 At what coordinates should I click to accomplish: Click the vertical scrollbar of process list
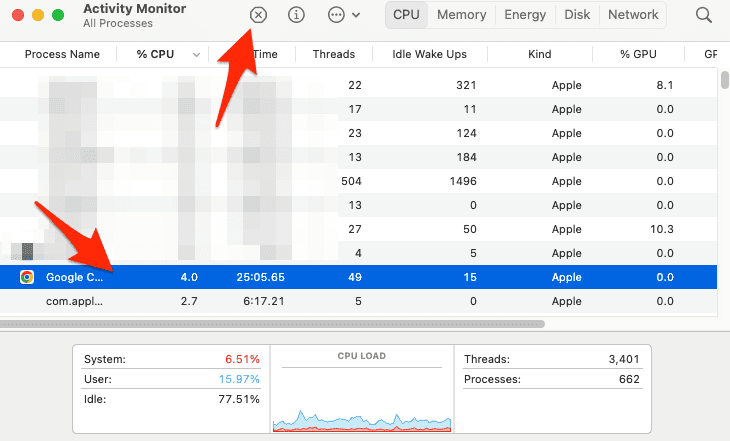[724, 80]
